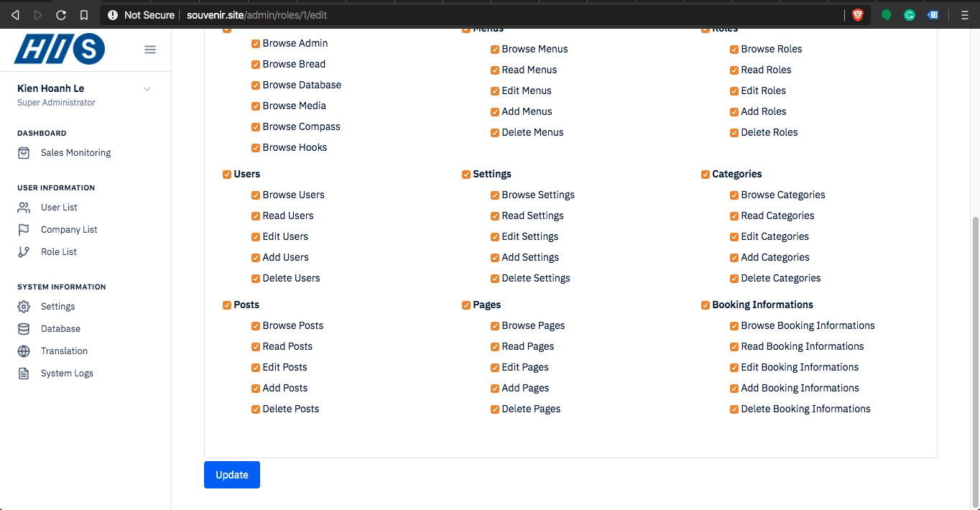
Task: Click the Settings gear icon in sidebar
Action: [x=24, y=307]
